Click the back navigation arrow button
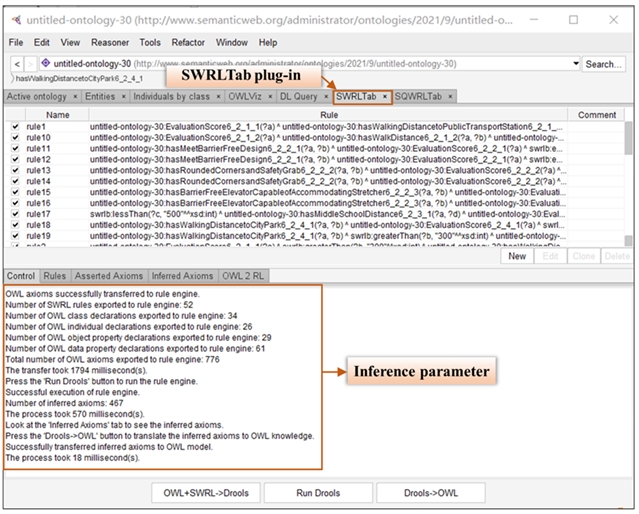Screen dimensions: 639x514 click(x=15, y=64)
